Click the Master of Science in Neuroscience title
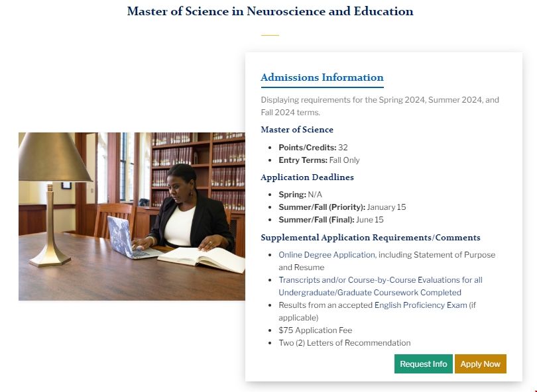The width and height of the screenshot is (537, 392). pos(268,11)
